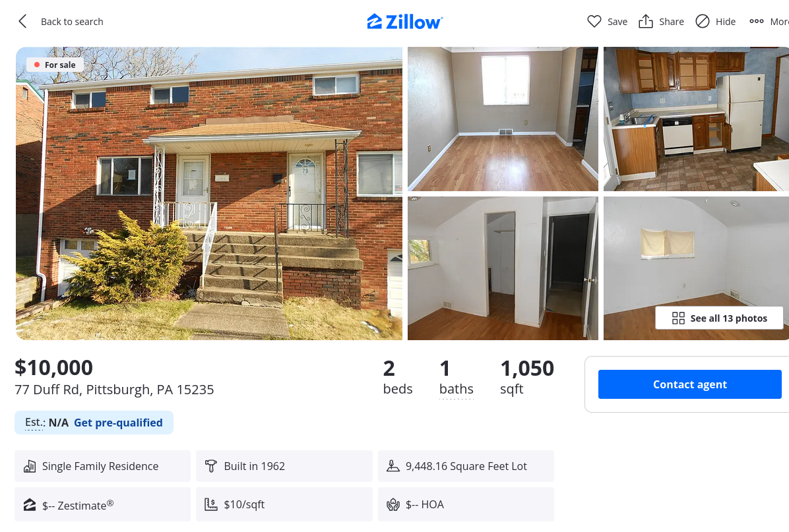Click the Zillow logo
This screenshot has height=532, width=789.
[x=404, y=22]
